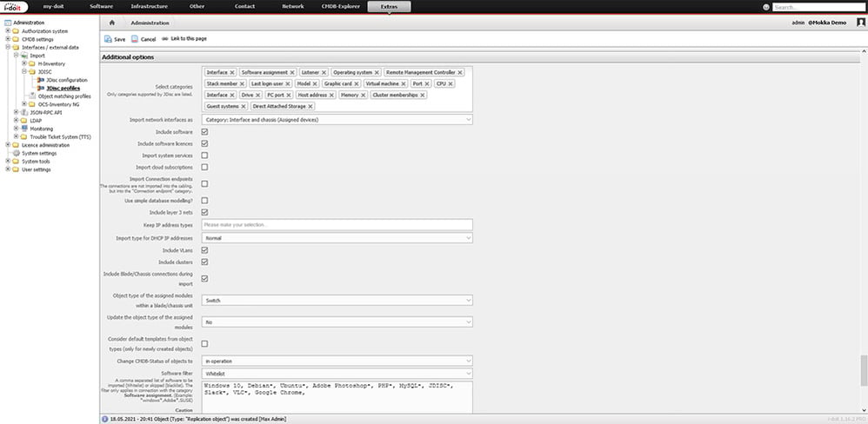Remove the Direct Attached Storage tag

(x=310, y=106)
